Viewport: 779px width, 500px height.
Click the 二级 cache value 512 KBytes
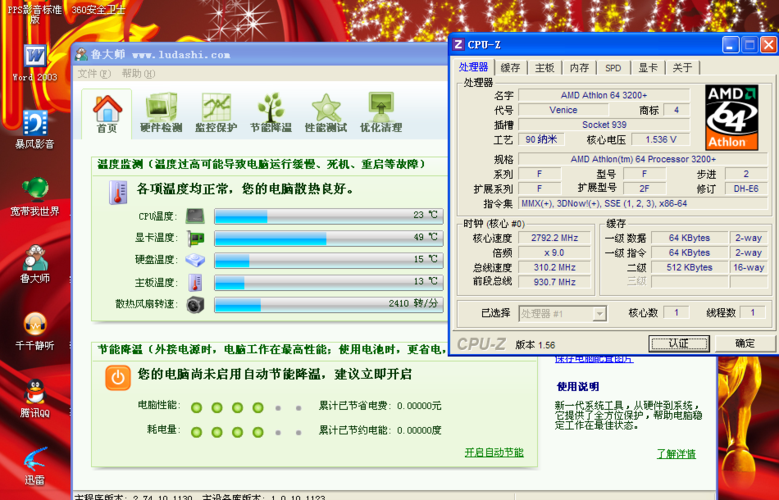tap(689, 267)
